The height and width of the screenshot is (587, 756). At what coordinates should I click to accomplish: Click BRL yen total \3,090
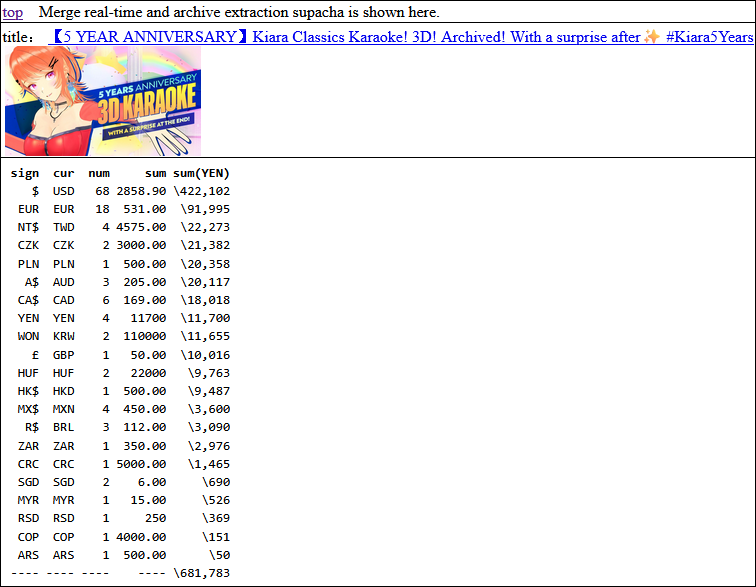point(209,427)
